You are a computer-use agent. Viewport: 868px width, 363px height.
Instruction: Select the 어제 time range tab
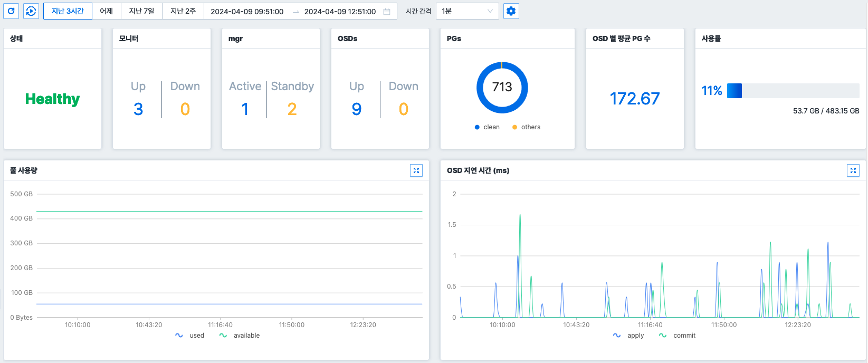click(x=107, y=11)
